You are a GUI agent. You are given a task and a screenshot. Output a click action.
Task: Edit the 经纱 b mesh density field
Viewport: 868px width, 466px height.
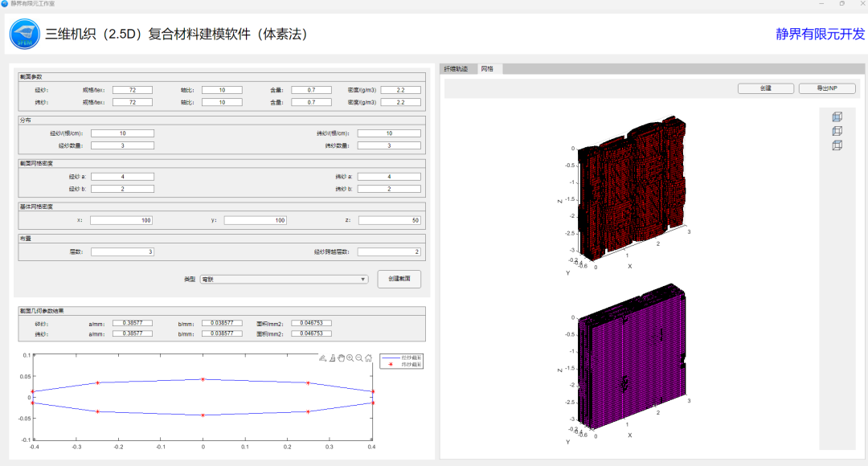click(122, 189)
